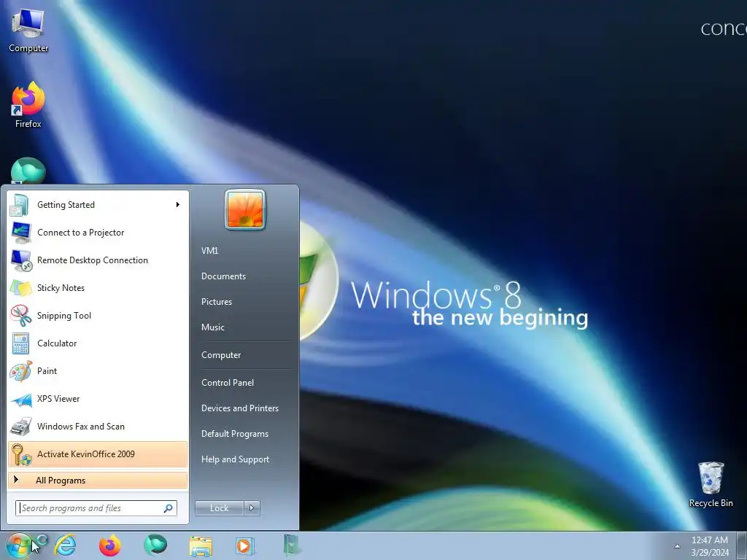Open Music from the Start menu
This screenshot has width=747, height=560.
click(x=212, y=327)
